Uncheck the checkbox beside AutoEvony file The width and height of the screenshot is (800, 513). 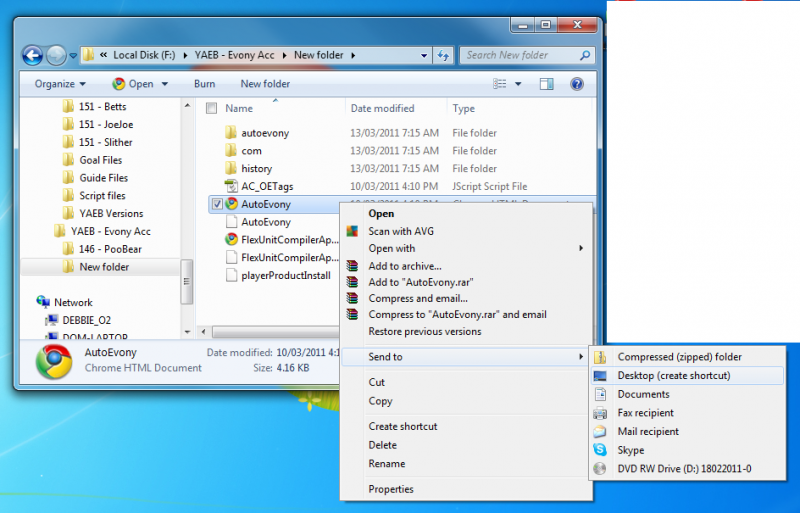tap(217, 204)
